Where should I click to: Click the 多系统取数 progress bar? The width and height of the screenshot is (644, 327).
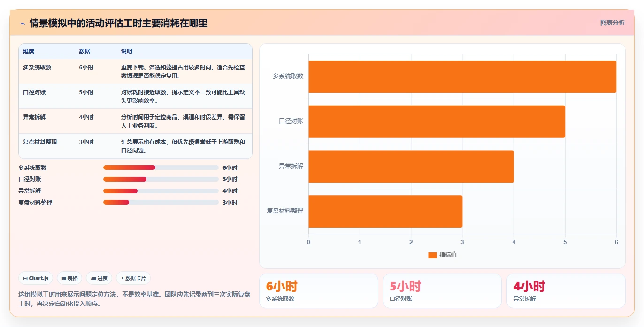click(x=161, y=167)
